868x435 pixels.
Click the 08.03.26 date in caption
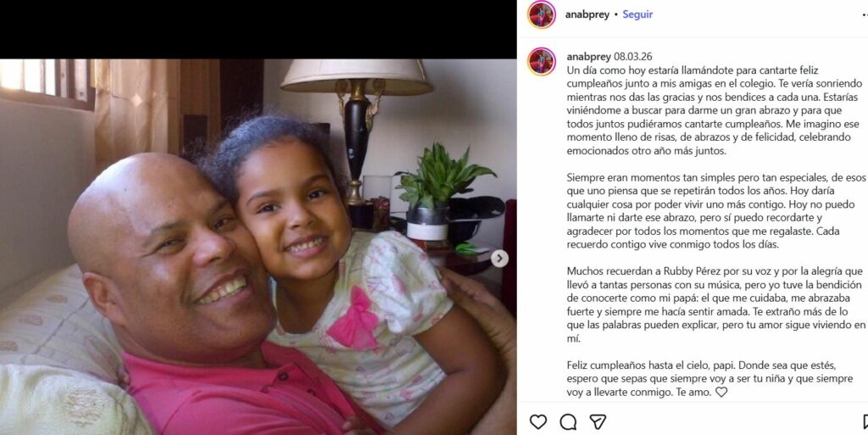coord(632,57)
